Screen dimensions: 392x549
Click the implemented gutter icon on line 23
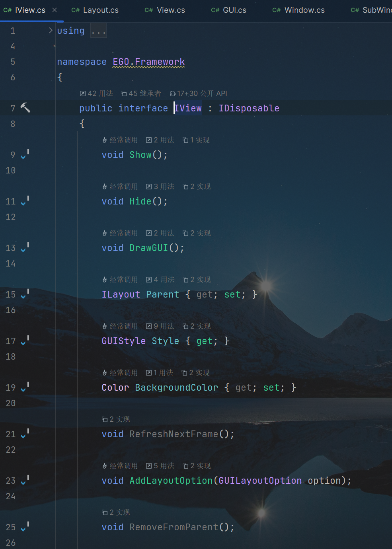pos(25,480)
